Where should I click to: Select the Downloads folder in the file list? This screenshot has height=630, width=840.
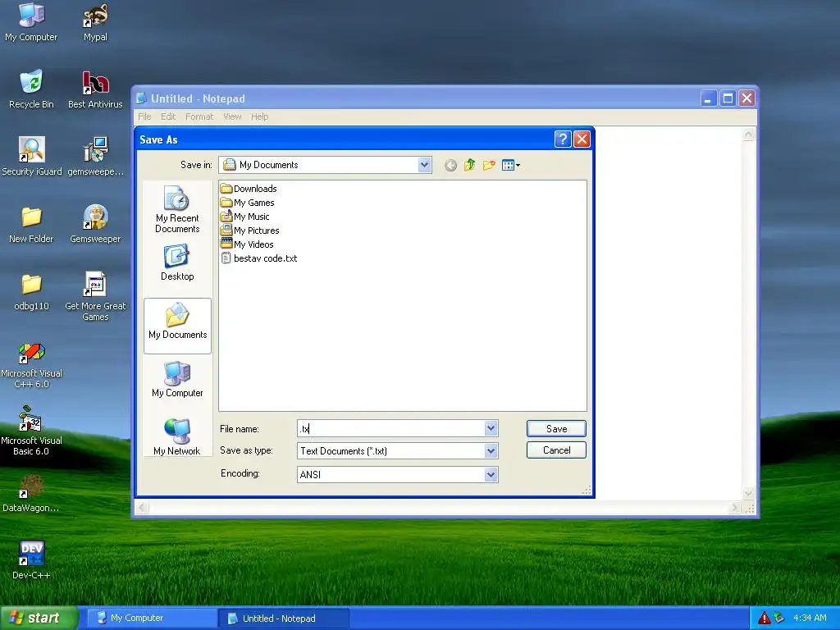(249, 189)
